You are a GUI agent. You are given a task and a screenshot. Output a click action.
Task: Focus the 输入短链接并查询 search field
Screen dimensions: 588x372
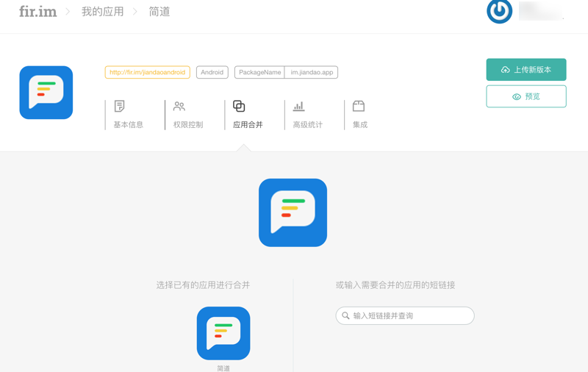[405, 315]
